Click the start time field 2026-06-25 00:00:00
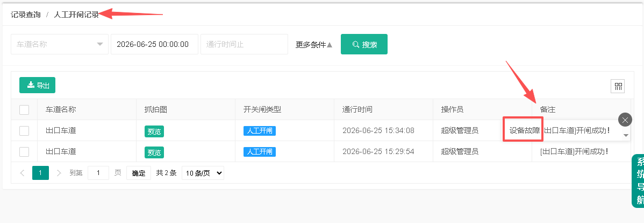The height and width of the screenshot is (223, 644). (154, 44)
